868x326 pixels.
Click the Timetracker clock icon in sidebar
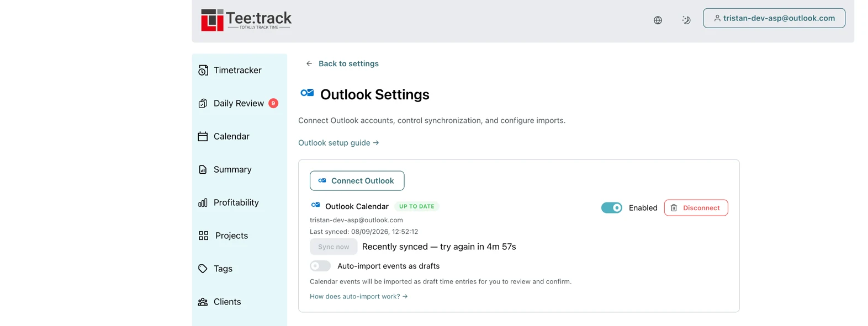[x=203, y=70]
